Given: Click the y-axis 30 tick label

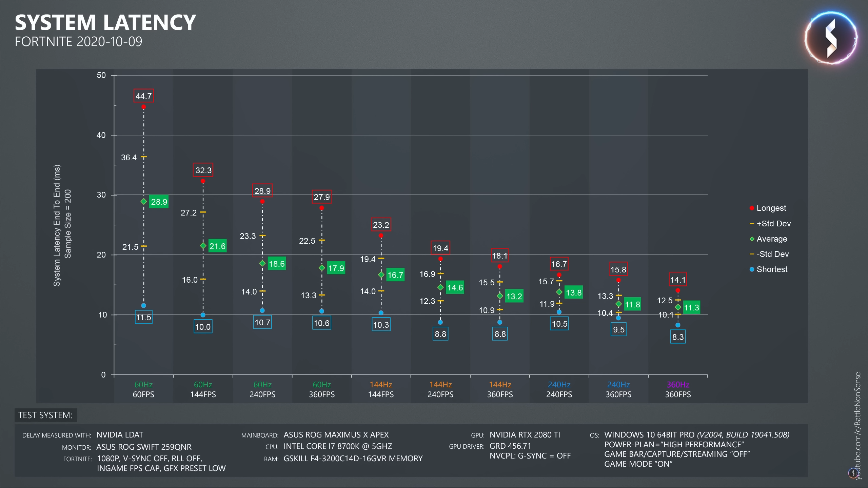Looking at the screenshot, I should (101, 195).
